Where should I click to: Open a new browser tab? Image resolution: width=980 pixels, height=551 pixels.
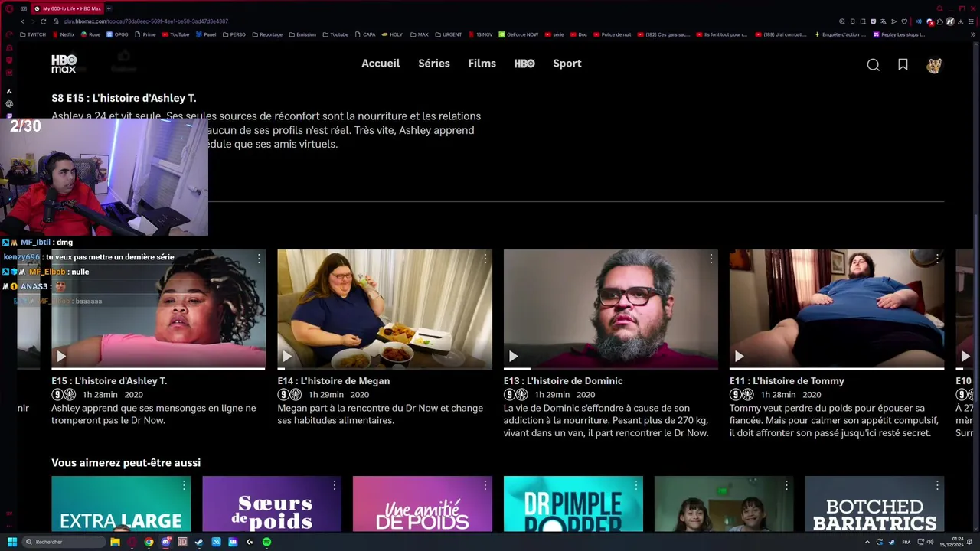(x=109, y=8)
